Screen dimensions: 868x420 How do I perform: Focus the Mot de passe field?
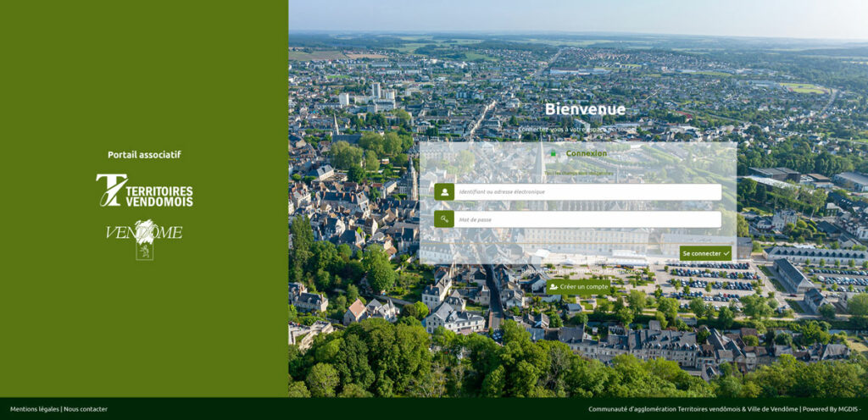pyautogui.click(x=587, y=219)
